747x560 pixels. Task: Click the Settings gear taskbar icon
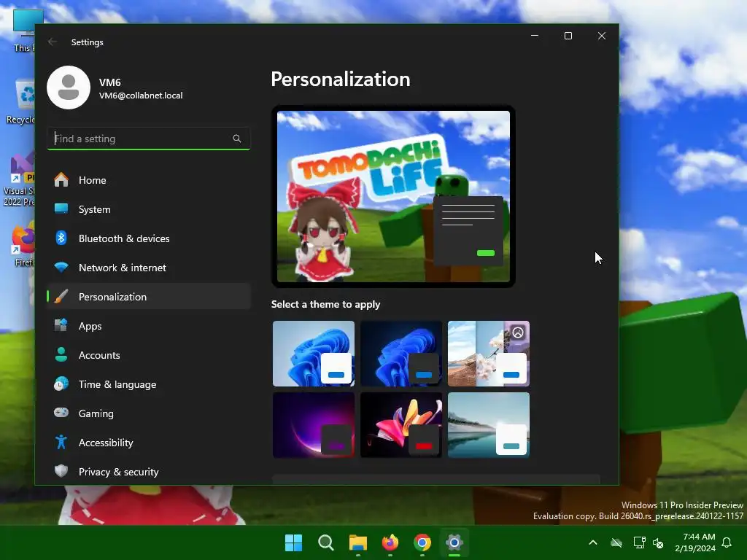click(x=454, y=542)
